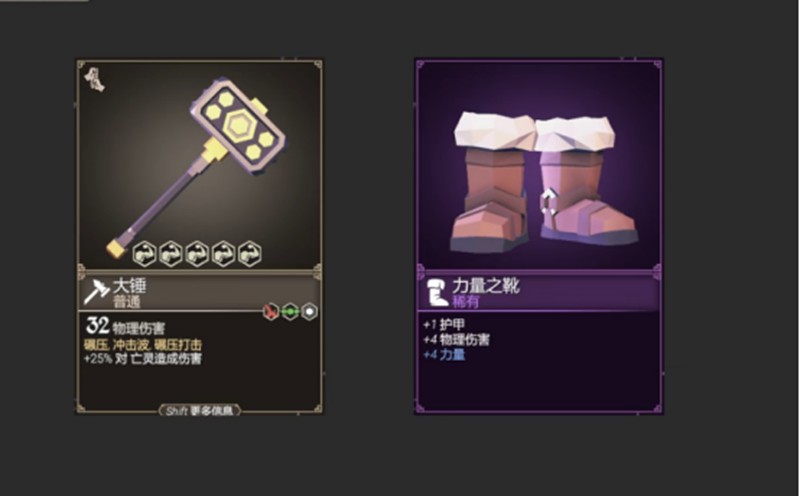The height and width of the screenshot is (496, 800).
Task: Click the blue +4 力量 bonus line
Action: 444,354
